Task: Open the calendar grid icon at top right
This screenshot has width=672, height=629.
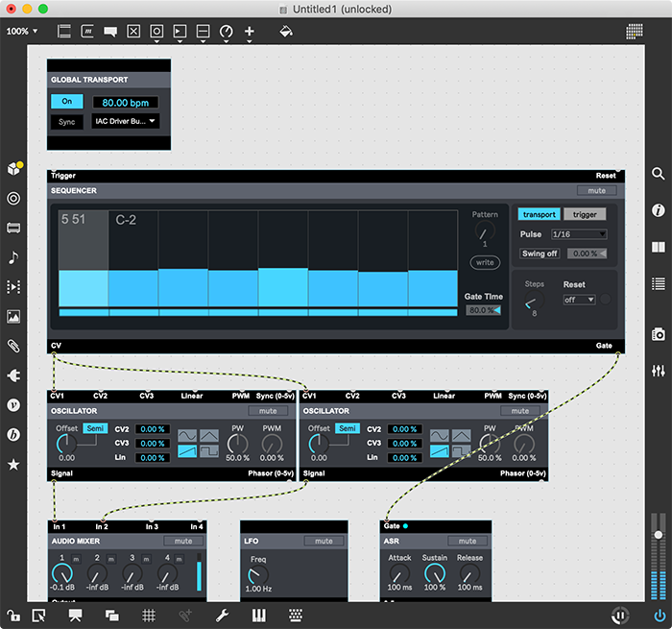Action: coord(635,32)
